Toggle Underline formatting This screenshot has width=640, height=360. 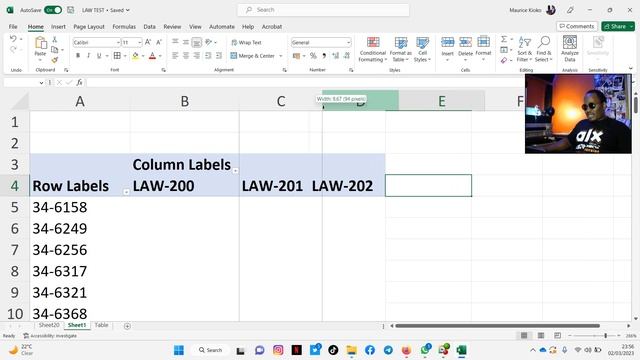(x=99, y=56)
